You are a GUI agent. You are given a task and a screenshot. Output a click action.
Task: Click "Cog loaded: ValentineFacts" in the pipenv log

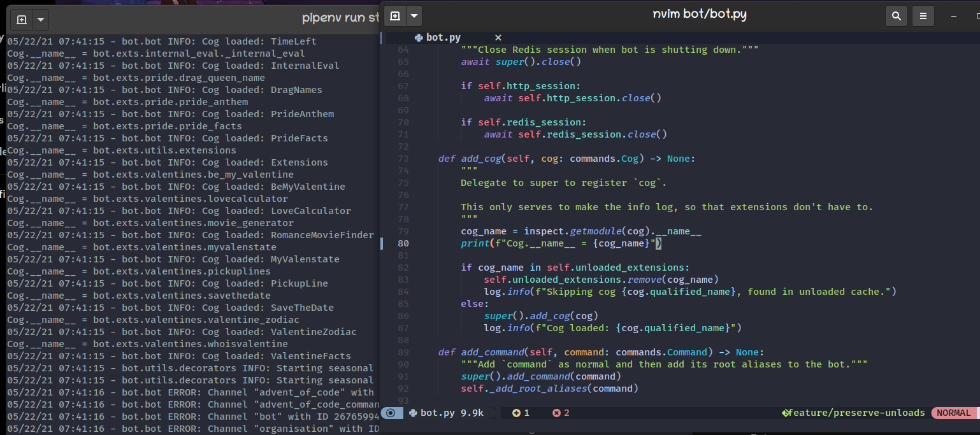[277, 356]
